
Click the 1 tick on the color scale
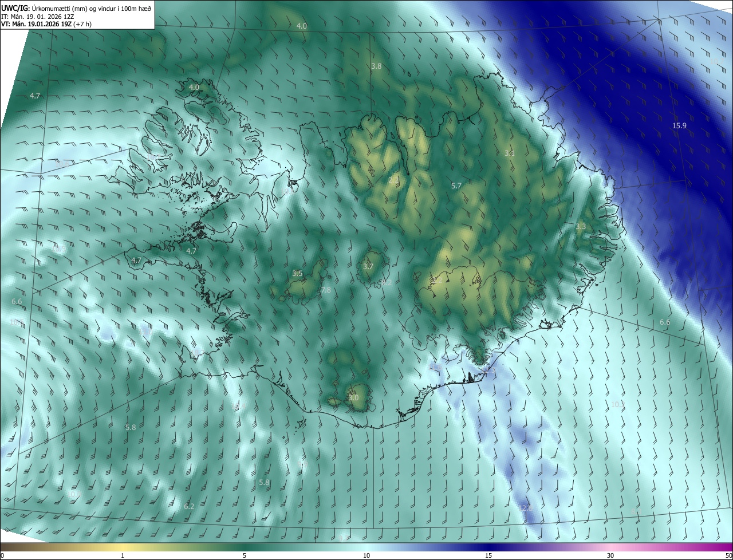tap(123, 555)
